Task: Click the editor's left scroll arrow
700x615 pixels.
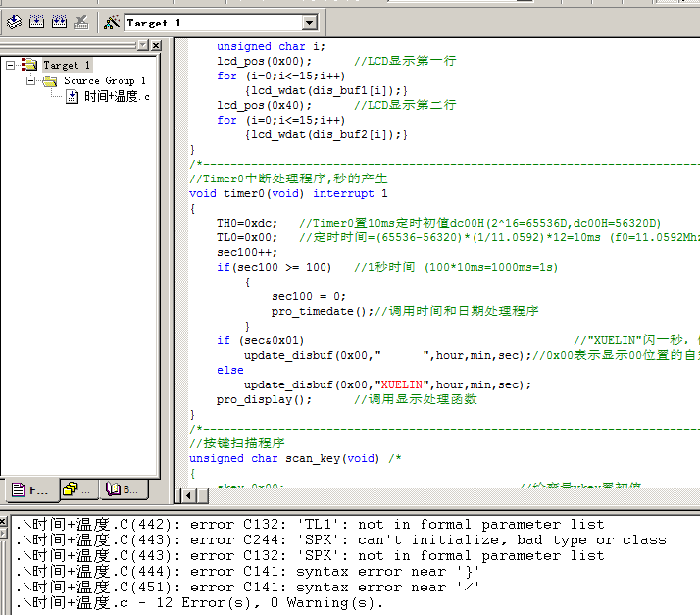Action: (188, 495)
